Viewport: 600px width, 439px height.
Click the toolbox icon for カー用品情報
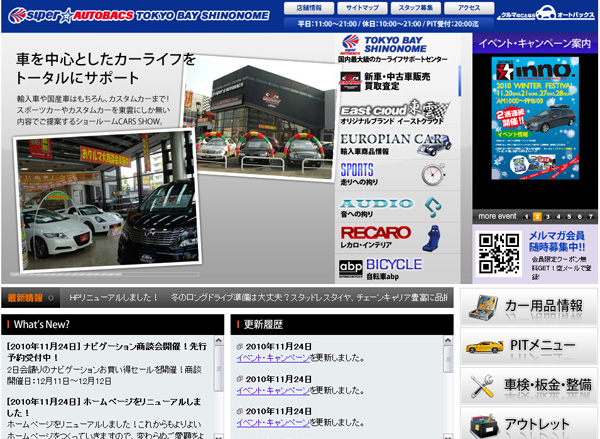tap(483, 307)
